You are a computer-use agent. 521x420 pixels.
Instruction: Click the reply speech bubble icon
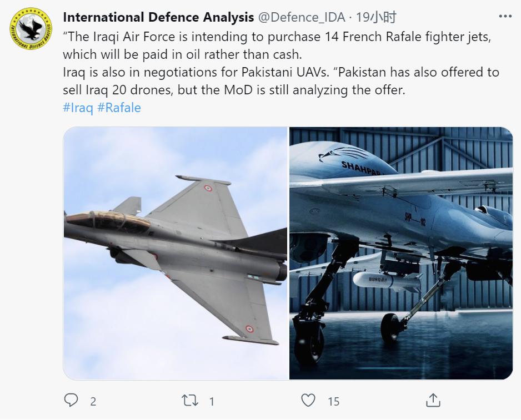[x=72, y=400]
